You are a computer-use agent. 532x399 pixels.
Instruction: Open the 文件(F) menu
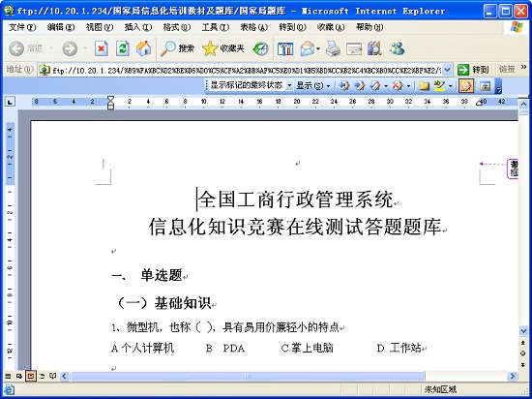pos(22,27)
